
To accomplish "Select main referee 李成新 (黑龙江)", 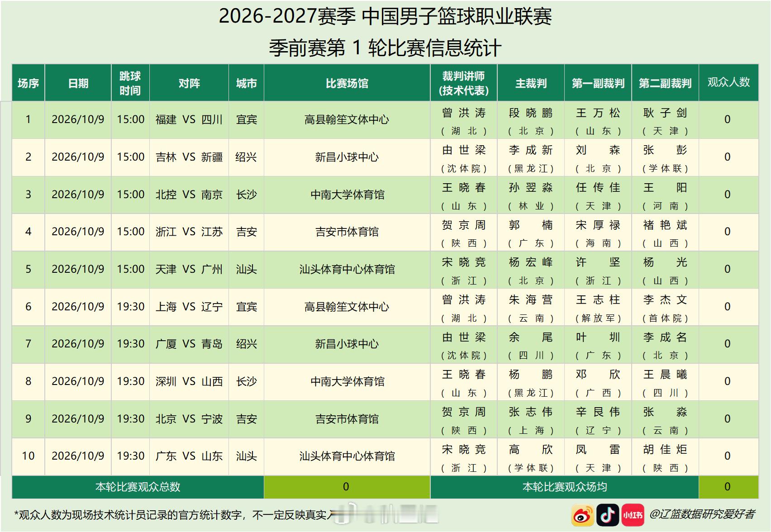I will point(531,157).
